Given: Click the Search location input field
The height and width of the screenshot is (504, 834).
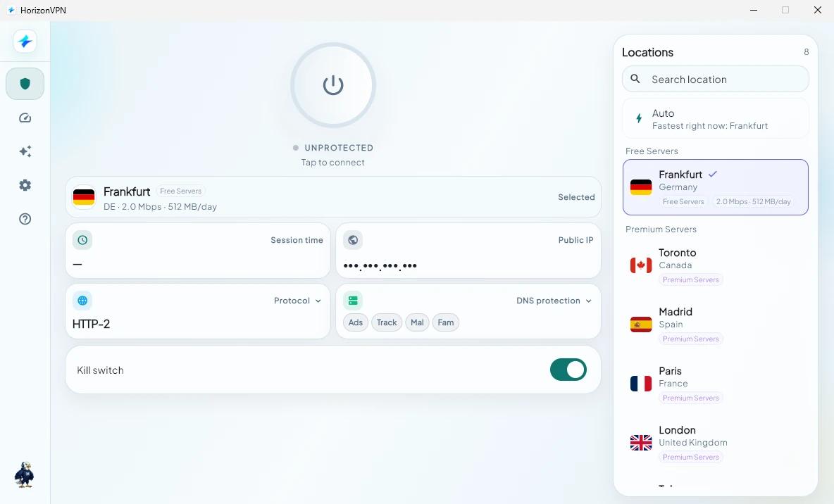Looking at the screenshot, I should [716, 80].
